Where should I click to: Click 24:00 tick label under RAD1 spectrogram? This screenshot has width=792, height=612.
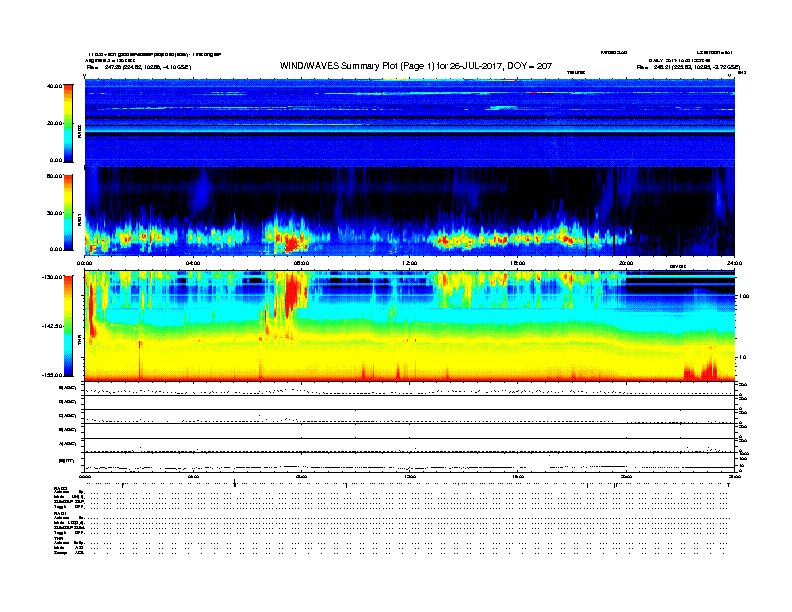734,263
